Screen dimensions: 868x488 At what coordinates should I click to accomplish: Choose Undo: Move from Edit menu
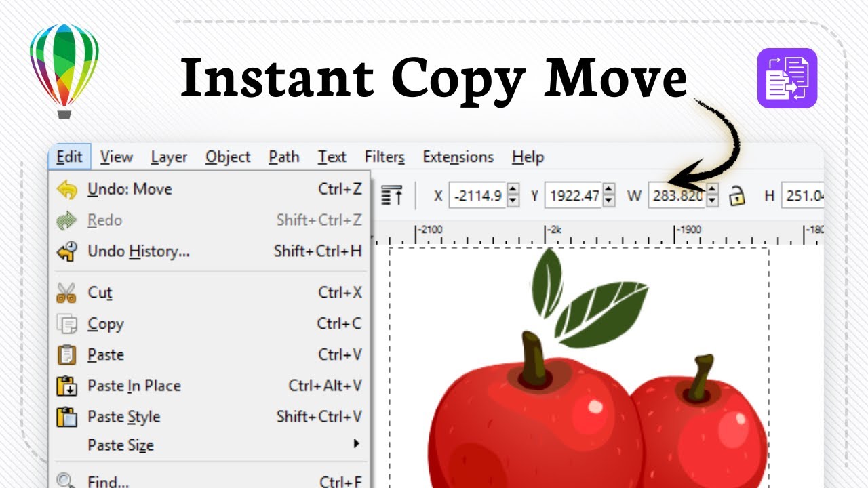(210, 189)
